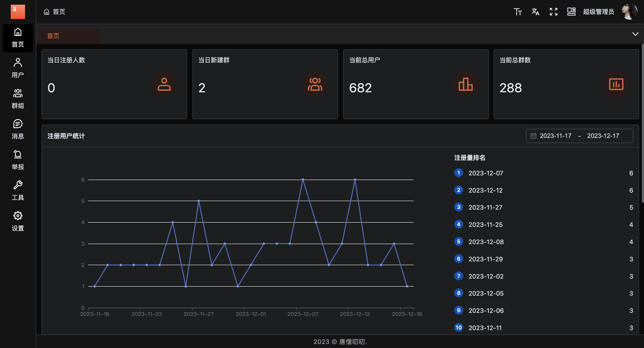Open the layout settings icon
Screen dimensions: 644x348
point(571,12)
